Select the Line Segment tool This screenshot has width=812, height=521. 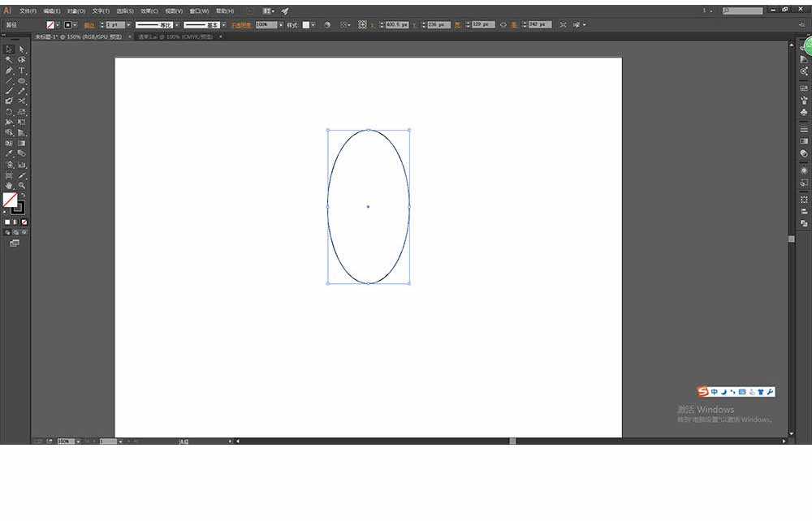coord(9,80)
